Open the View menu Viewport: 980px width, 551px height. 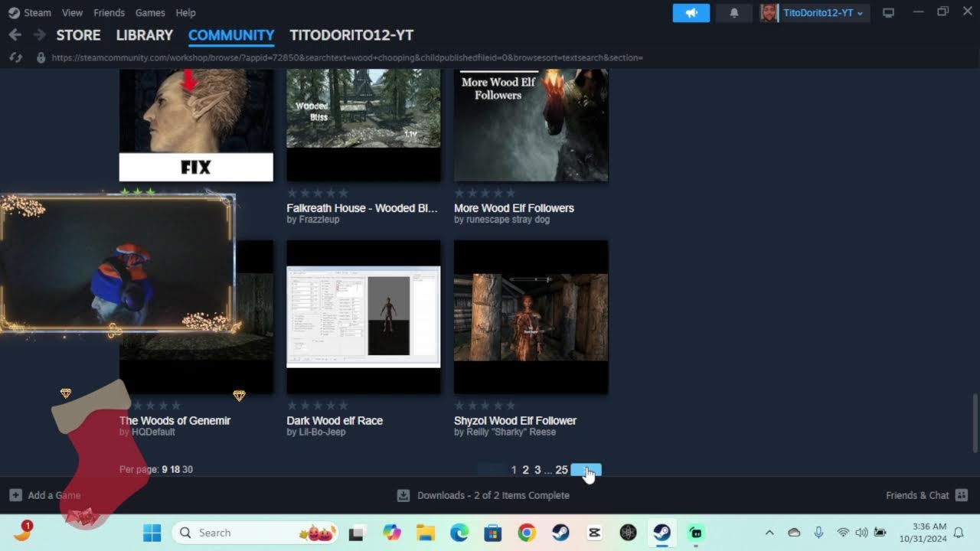pos(72,13)
